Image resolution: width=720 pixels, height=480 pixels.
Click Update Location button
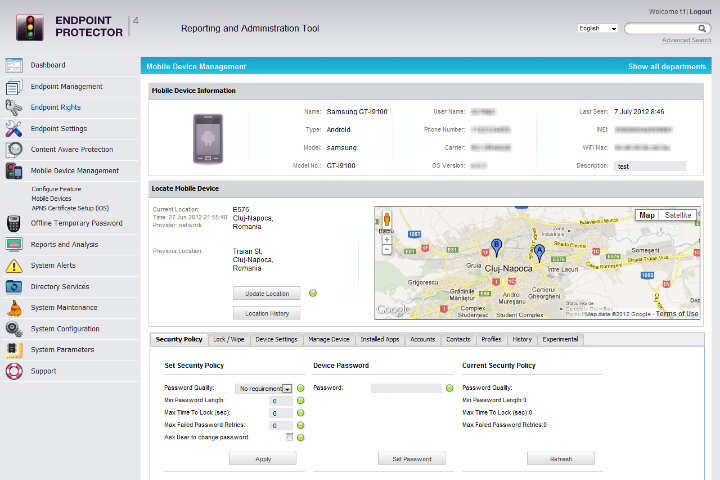click(x=267, y=293)
